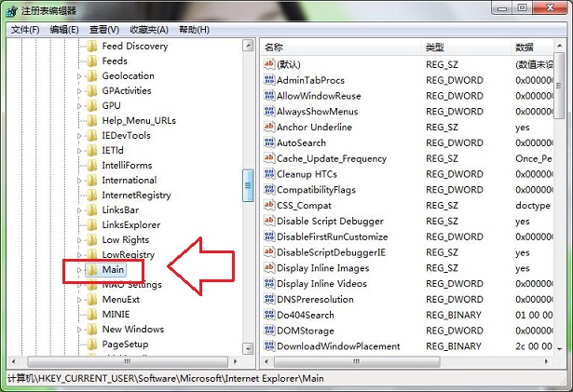Click the Geolocation folder icon
573x392 pixels.
pos(92,76)
